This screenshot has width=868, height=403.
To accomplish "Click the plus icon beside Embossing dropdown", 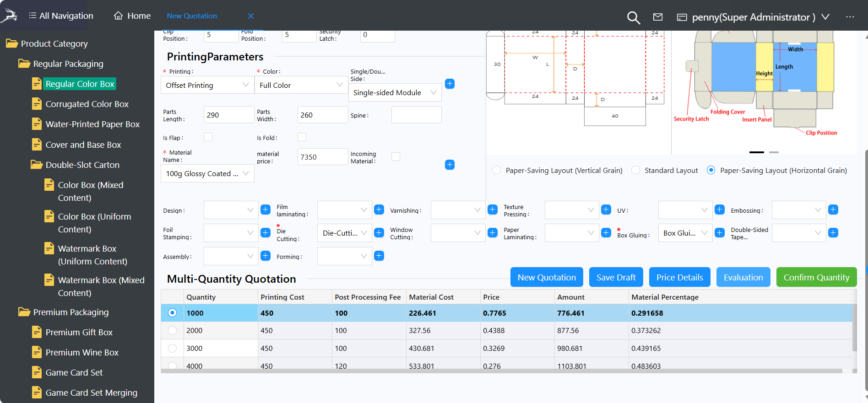I will [833, 210].
